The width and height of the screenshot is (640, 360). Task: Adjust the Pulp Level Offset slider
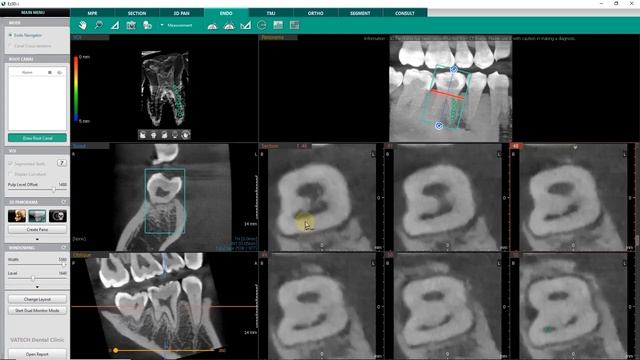coord(53,189)
